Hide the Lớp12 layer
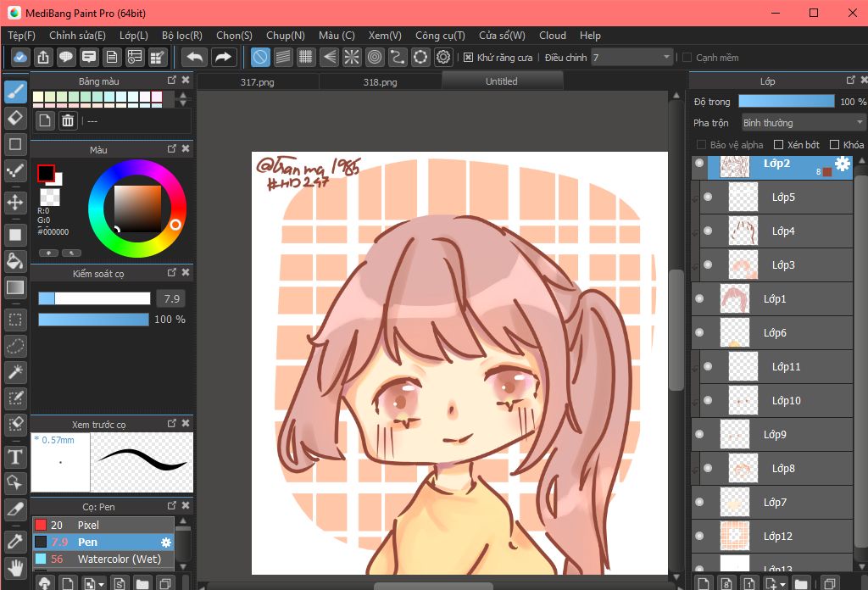 click(x=699, y=537)
